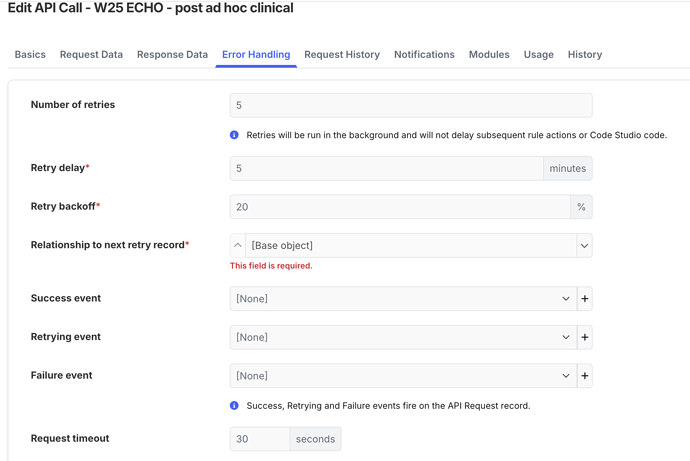Select the Modules tab
This screenshot has width=690, height=461.
coord(489,55)
